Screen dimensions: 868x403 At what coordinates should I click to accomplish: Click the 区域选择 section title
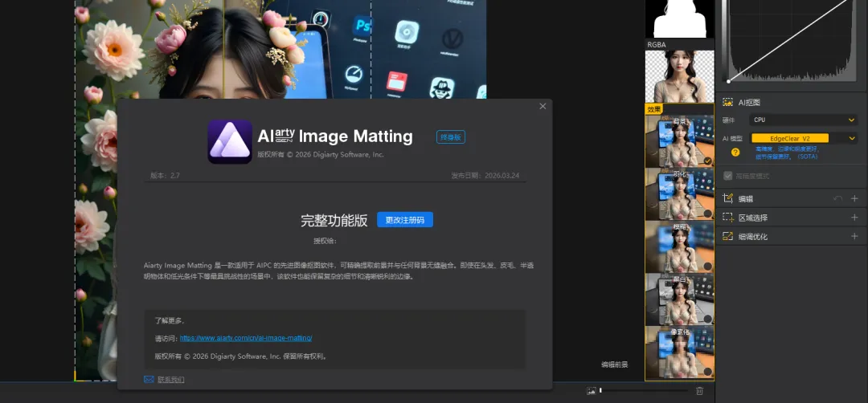[753, 218]
